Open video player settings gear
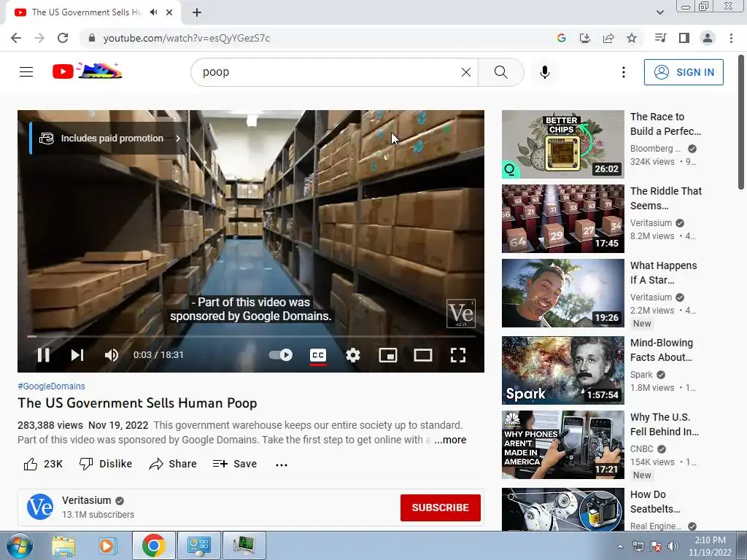 353,355
